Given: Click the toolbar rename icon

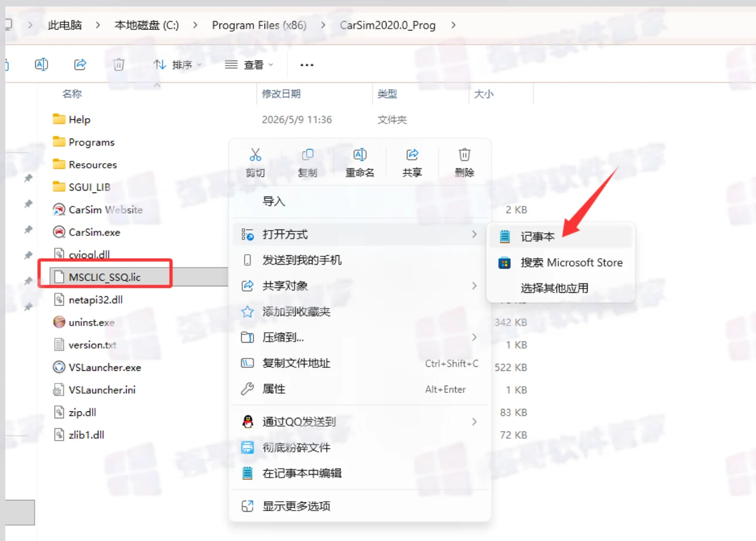Looking at the screenshot, I should 42,65.
